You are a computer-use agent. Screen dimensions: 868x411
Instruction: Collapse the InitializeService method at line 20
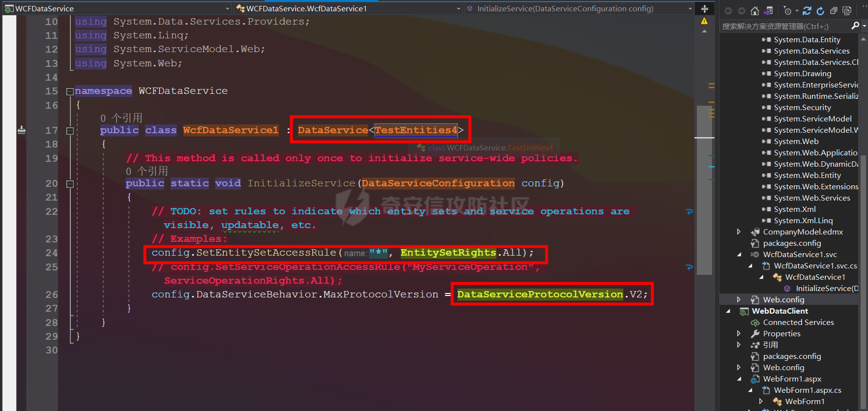coord(70,184)
